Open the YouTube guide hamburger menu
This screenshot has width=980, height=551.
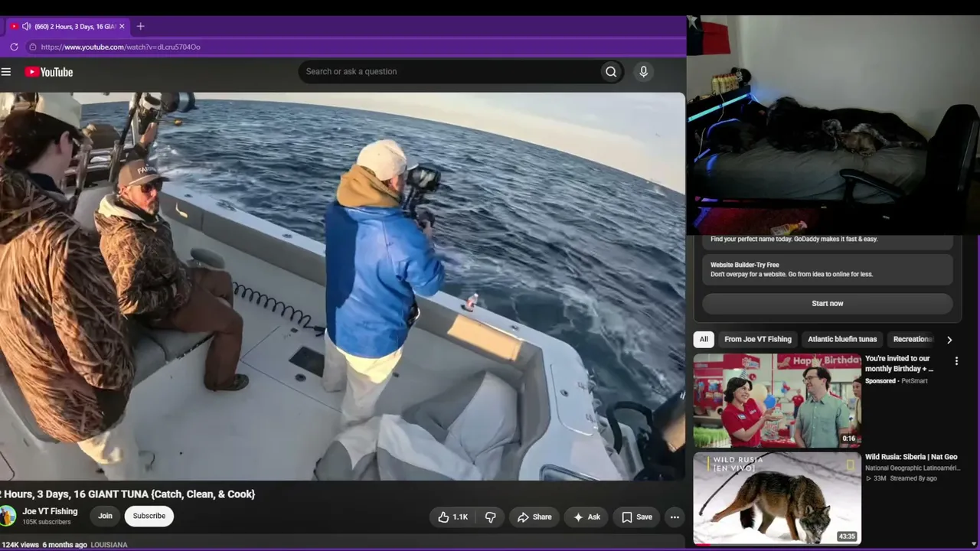tap(6, 72)
